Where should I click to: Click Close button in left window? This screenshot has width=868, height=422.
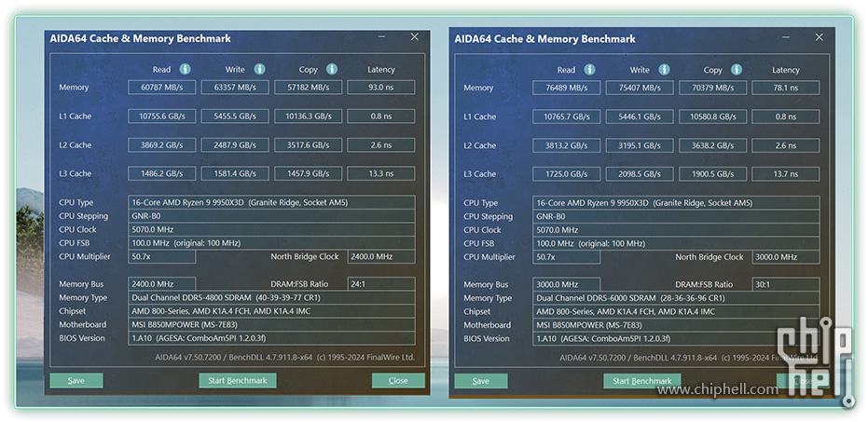(398, 380)
